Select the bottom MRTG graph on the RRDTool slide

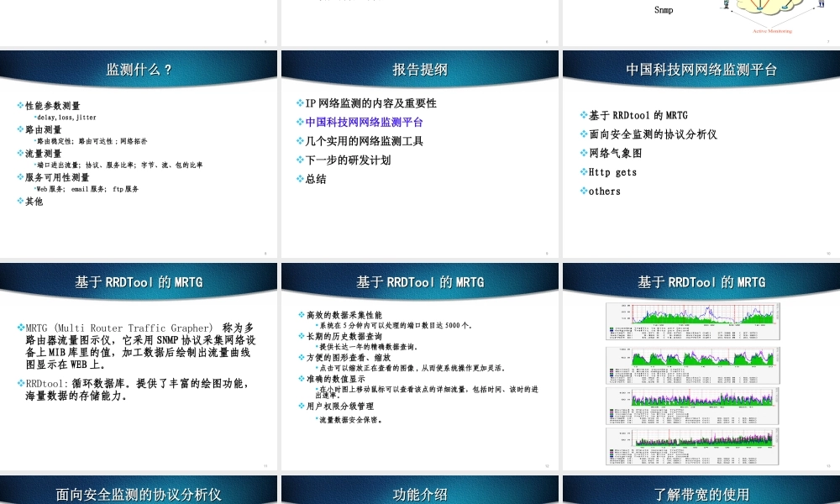pos(691,447)
